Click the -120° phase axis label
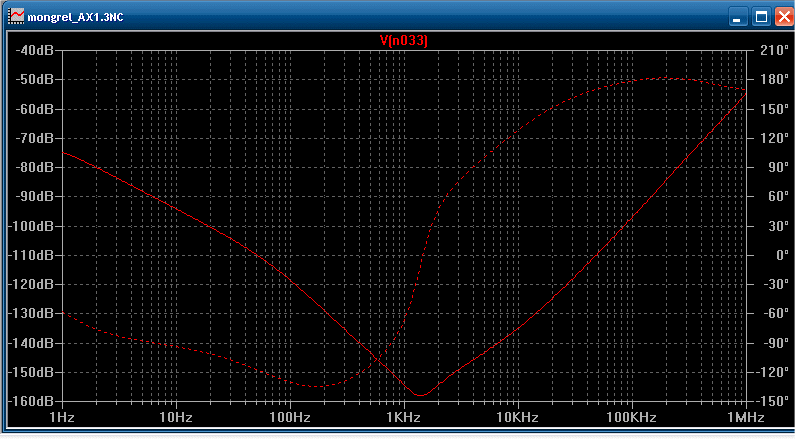 tap(772, 372)
